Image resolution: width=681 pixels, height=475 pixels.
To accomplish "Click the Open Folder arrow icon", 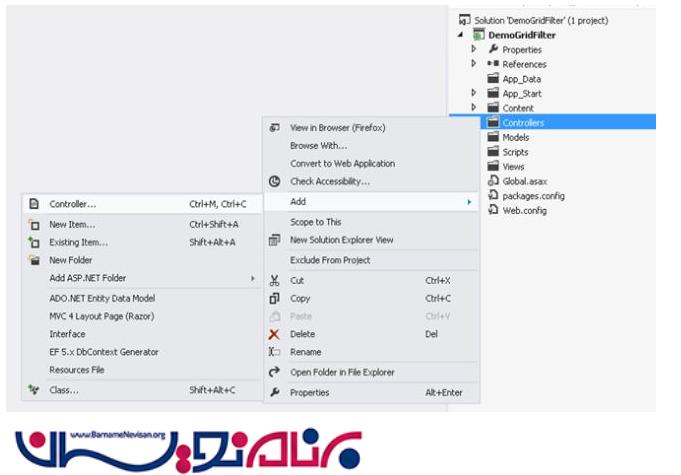I will pos(274,372).
